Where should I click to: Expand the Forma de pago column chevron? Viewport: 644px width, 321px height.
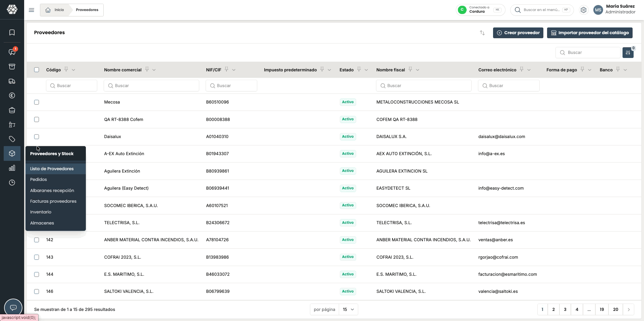click(x=590, y=70)
